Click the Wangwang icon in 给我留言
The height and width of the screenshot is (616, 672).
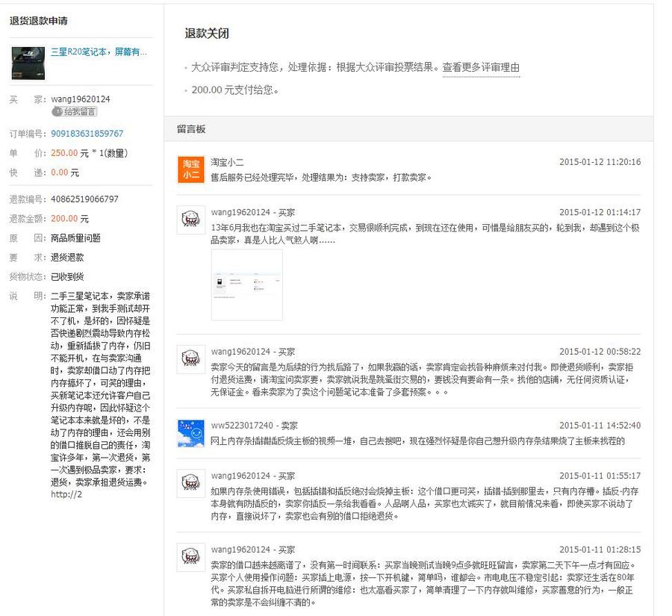pyautogui.click(x=57, y=112)
